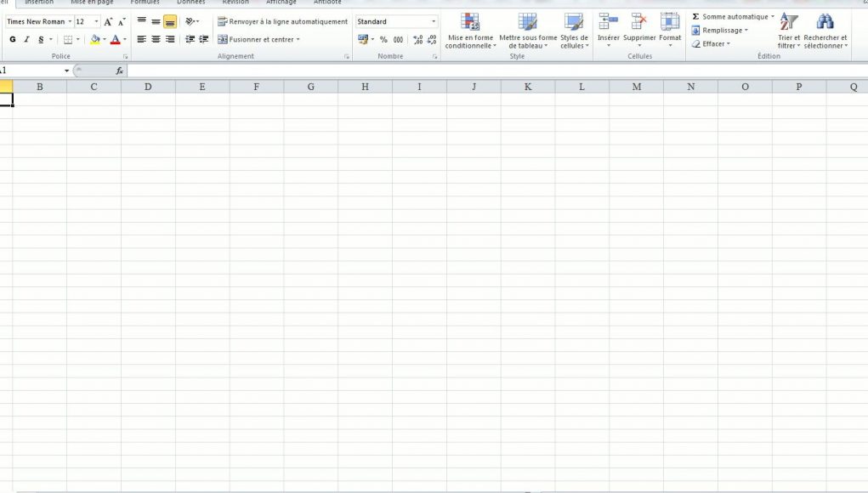Click Fusionner et centrer
This screenshot has width=868, height=493.
click(x=256, y=39)
